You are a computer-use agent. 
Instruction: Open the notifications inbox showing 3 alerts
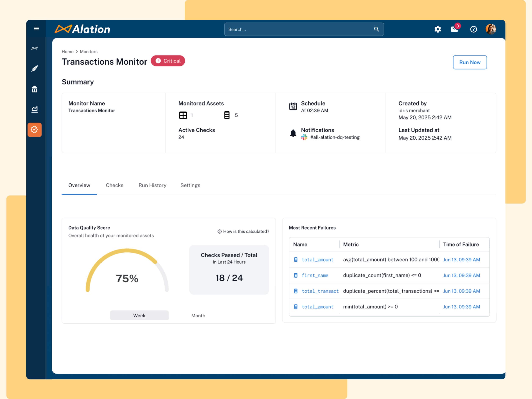[454, 29]
